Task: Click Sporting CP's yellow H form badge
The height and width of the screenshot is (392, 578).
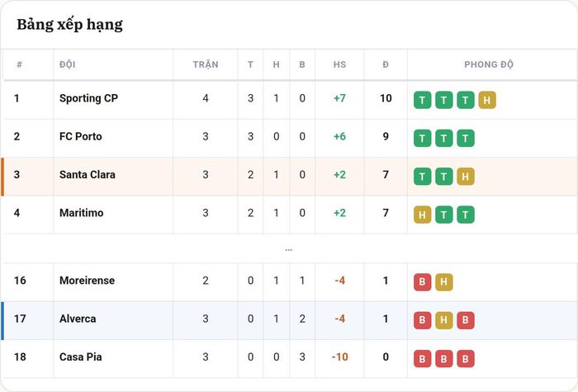Action: (x=487, y=100)
